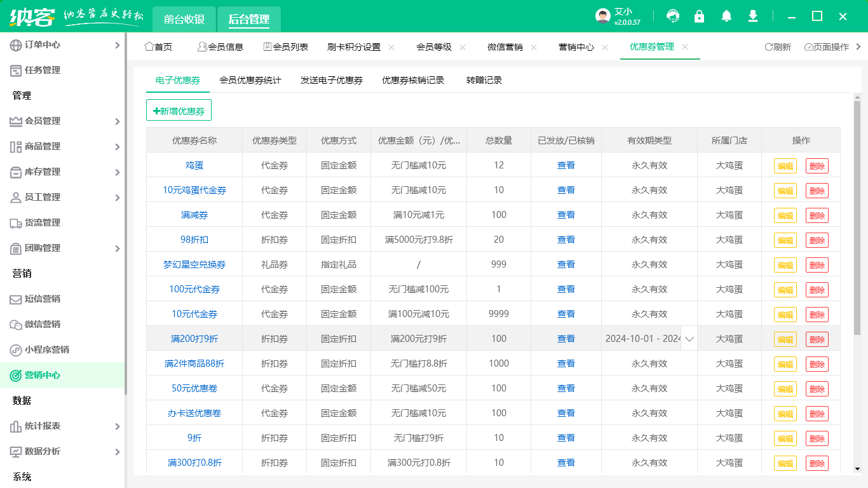Click the lock screen icon in title bar
This screenshot has width=868, height=488.
coord(699,16)
